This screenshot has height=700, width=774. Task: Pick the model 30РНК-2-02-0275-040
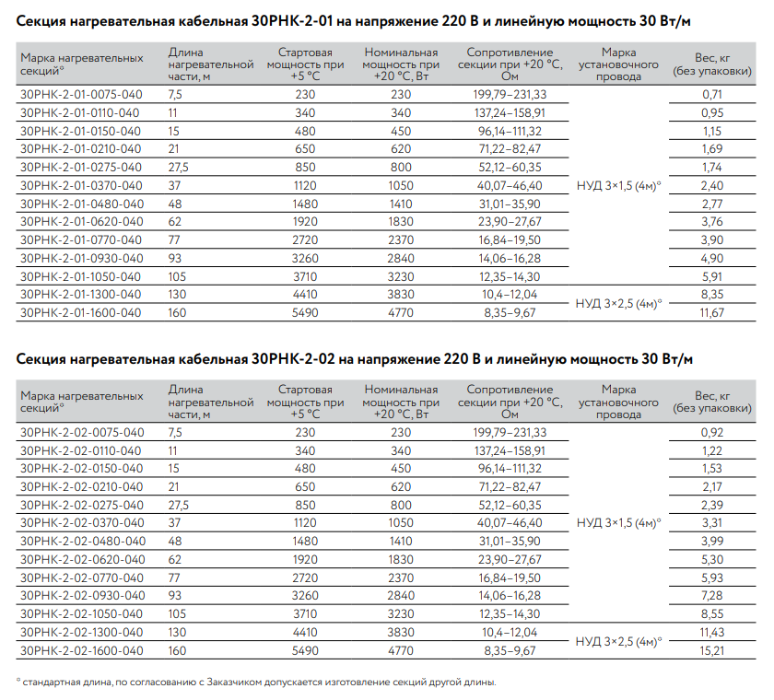[82, 505]
